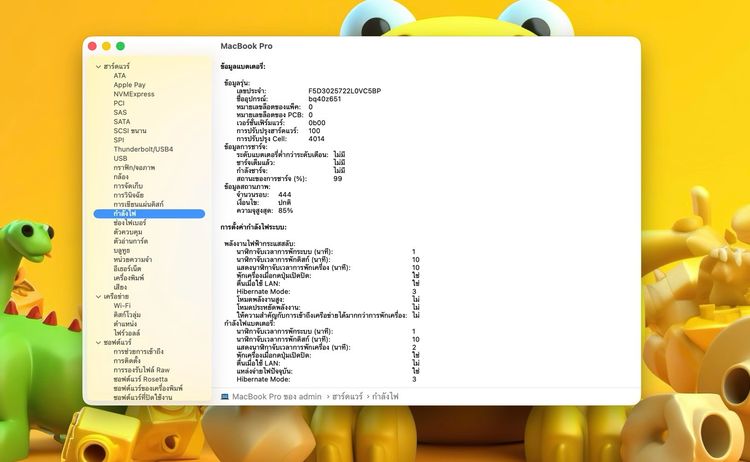Select ช่องไฟเบอร์ in the sidebar

130,223
